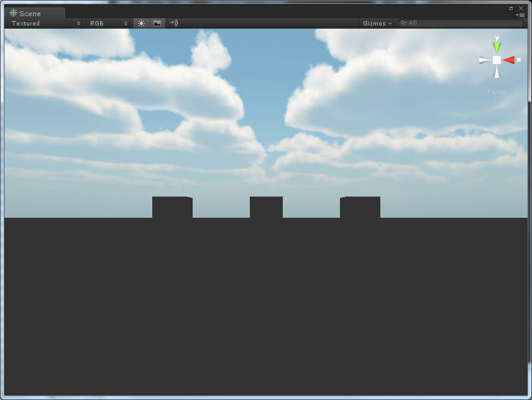This screenshot has height=400, width=532.
Task: Toggle scene lighting with the sun icon
Action: pos(140,23)
